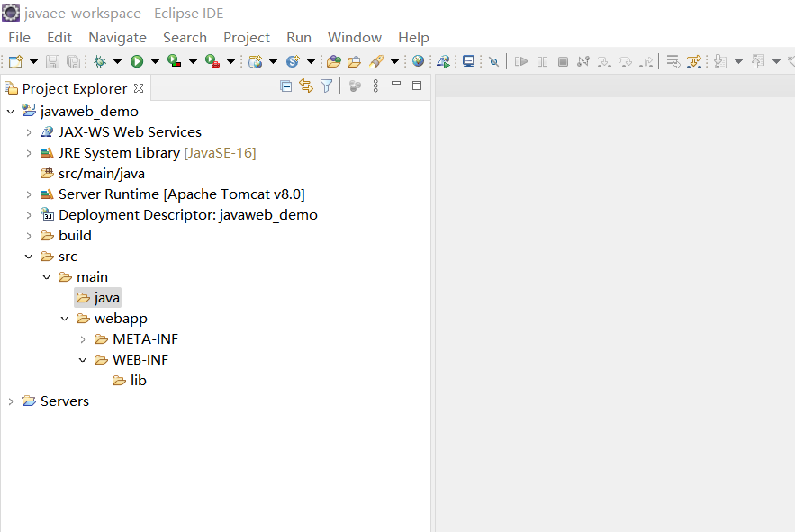The width and height of the screenshot is (795, 532).
Task: Open Project Explorer filter icon
Action: pyautogui.click(x=327, y=86)
